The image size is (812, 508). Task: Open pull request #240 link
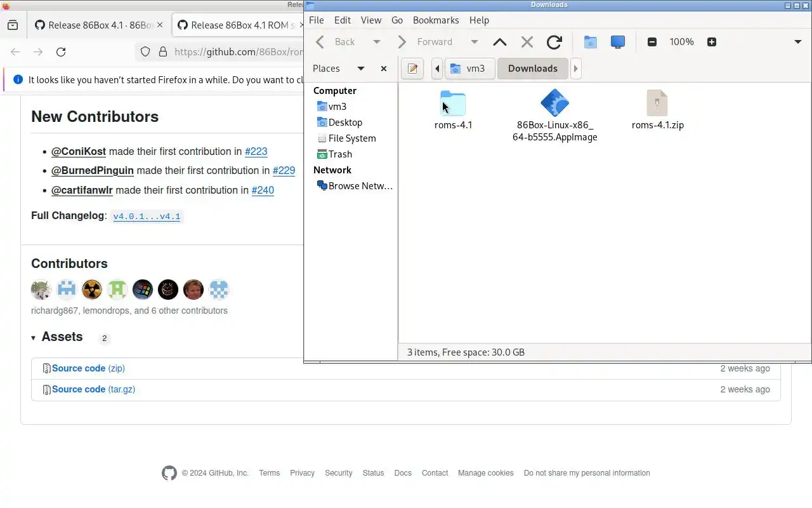coord(263,190)
